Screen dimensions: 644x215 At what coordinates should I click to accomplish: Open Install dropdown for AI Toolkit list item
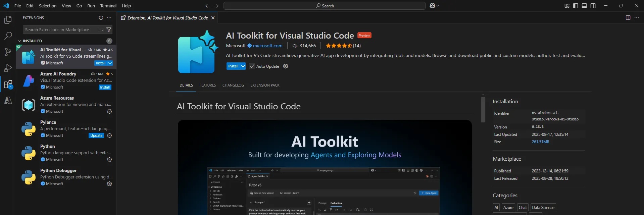(110, 63)
